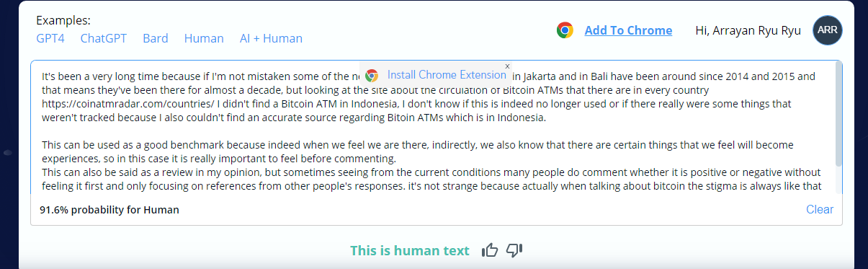This screenshot has width=868, height=269.
Task: Pick the AI + Human example
Action: [x=271, y=38]
